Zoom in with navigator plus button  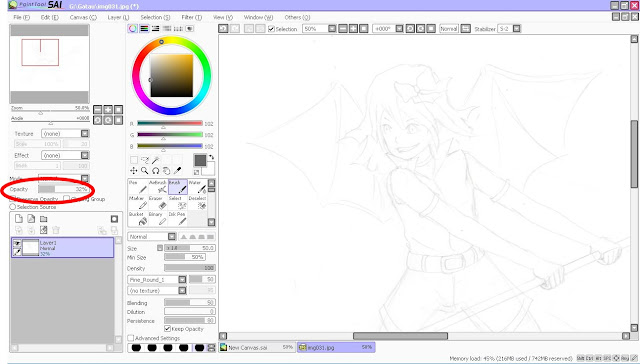pos(108,109)
